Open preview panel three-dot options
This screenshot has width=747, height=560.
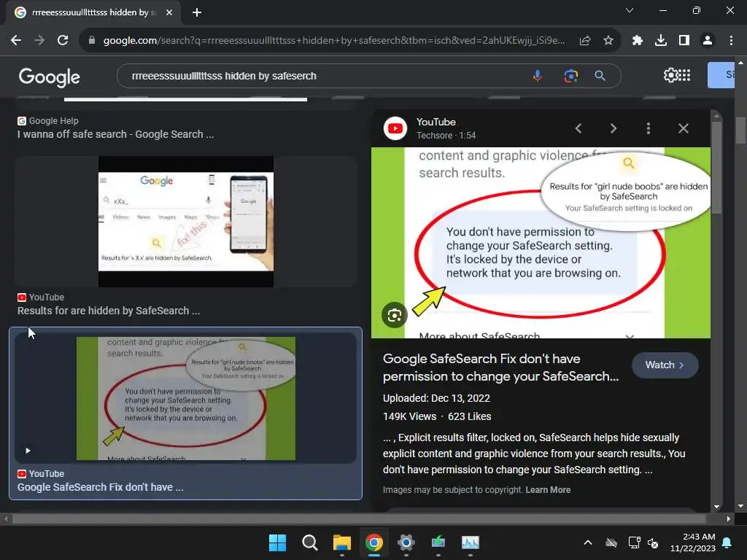(649, 128)
